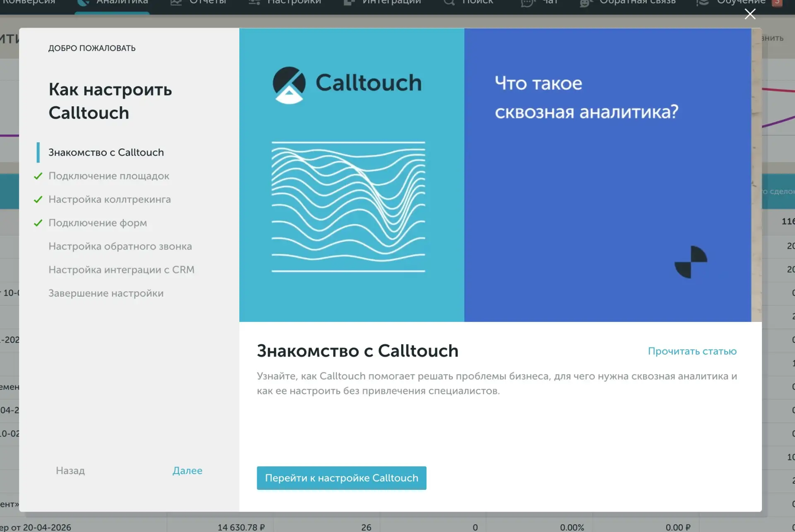Go back with 'Назад'
The image size is (795, 532).
[x=70, y=471]
